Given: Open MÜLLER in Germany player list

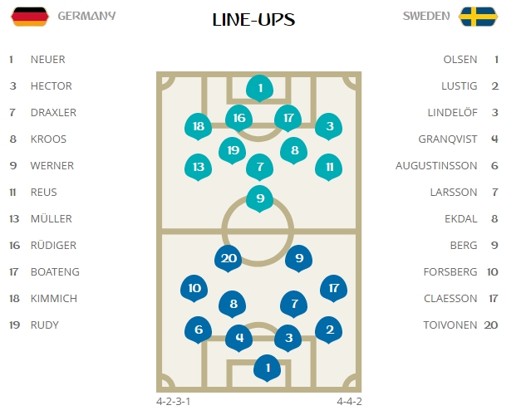Looking at the screenshot, I should click(51, 218).
